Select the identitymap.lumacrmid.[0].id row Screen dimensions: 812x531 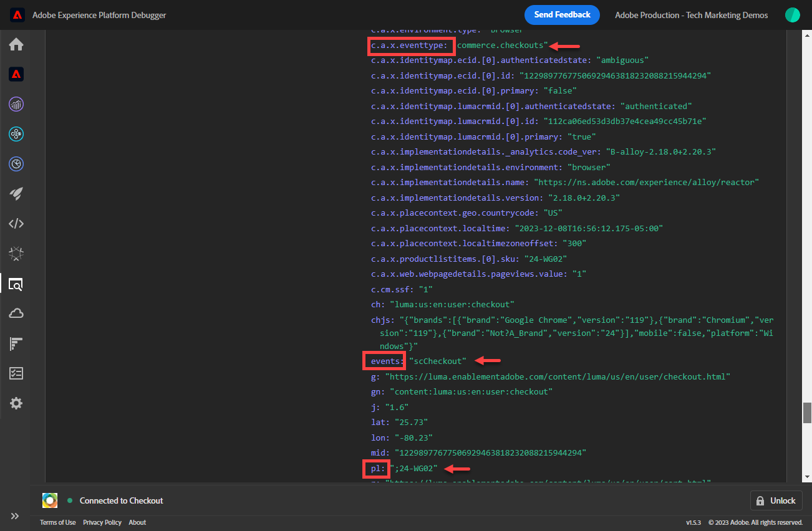(538, 121)
